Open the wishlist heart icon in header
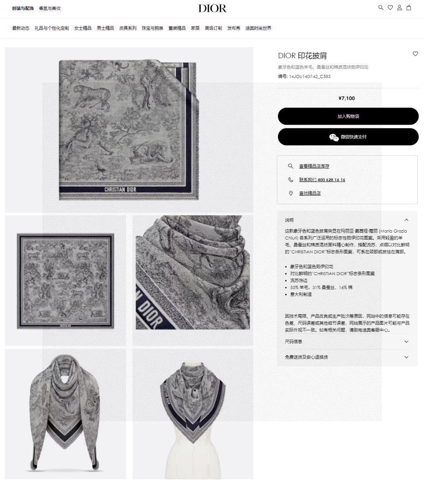This screenshot has height=504, width=424. pos(390,7)
